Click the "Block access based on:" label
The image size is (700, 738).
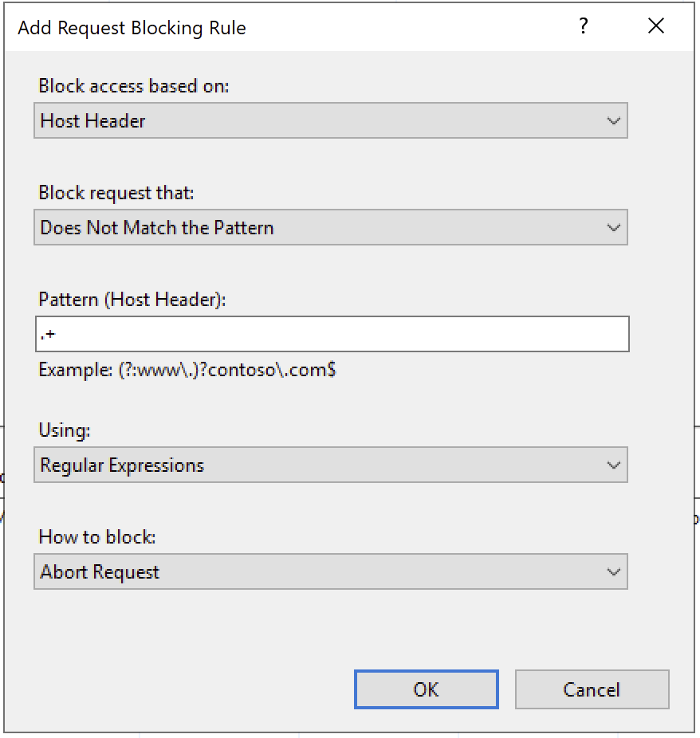coord(133,86)
